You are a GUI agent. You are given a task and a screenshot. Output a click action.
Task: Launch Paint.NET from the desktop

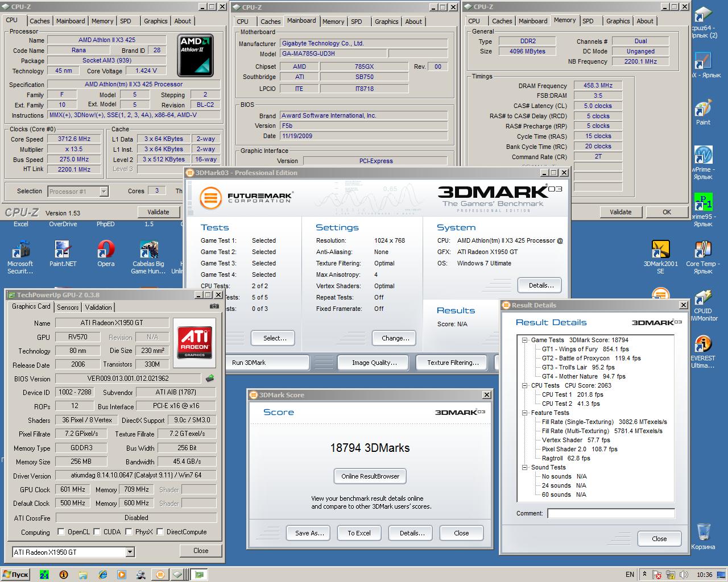pos(63,253)
